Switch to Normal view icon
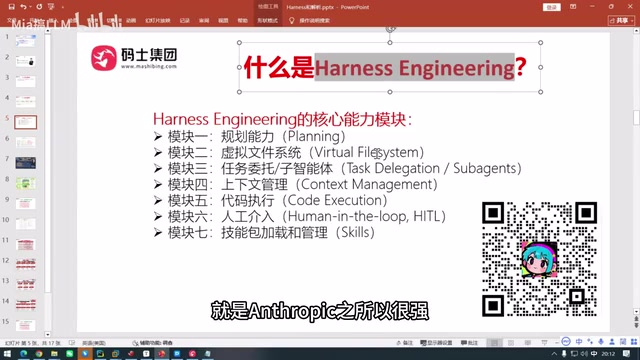The width and height of the screenshot is (640, 360). [x=494, y=343]
